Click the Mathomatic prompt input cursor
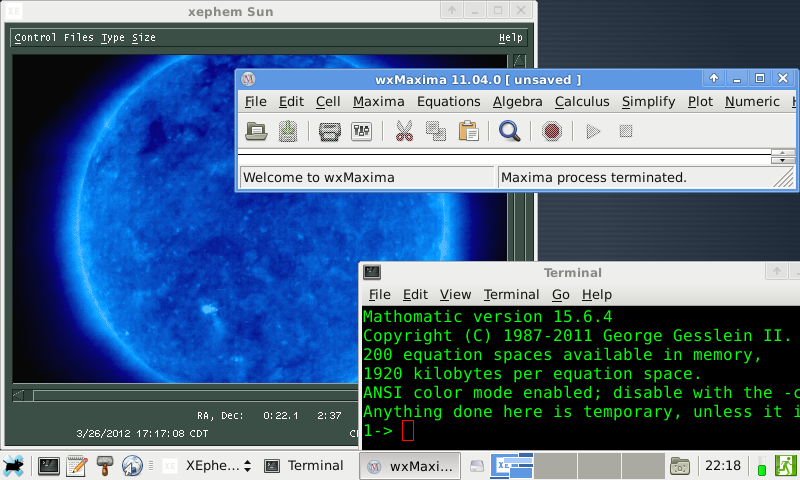 [x=407, y=431]
